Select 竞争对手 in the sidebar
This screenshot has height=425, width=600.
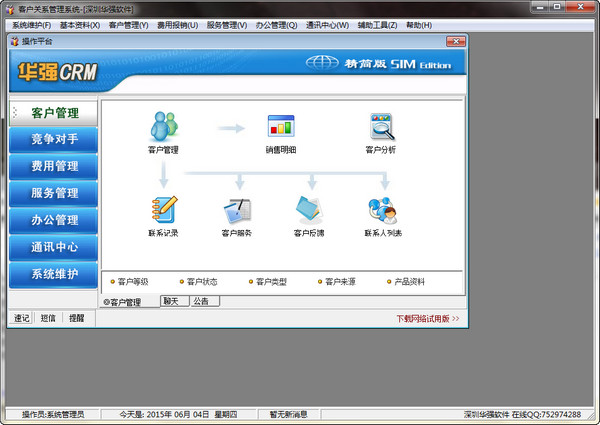(x=53, y=139)
